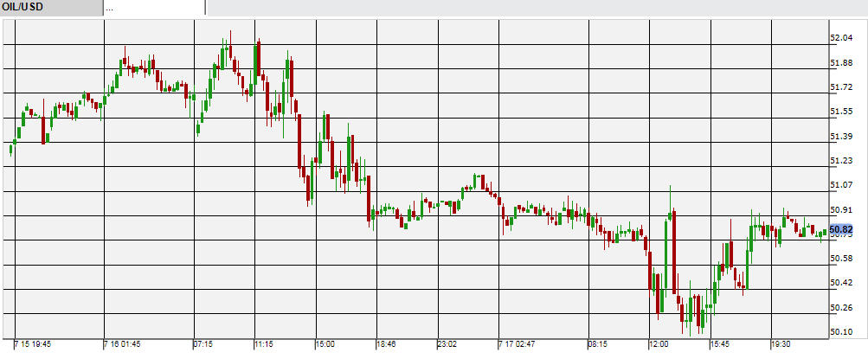Select the 15:00 time axis marker
This screenshot has width=868, height=359.
pyautogui.click(x=325, y=344)
